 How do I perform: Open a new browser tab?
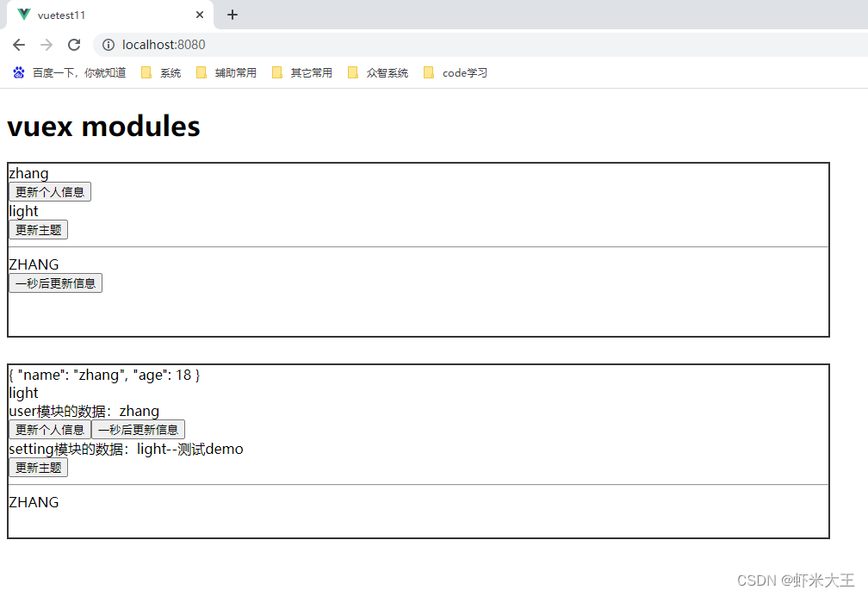point(232,15)
